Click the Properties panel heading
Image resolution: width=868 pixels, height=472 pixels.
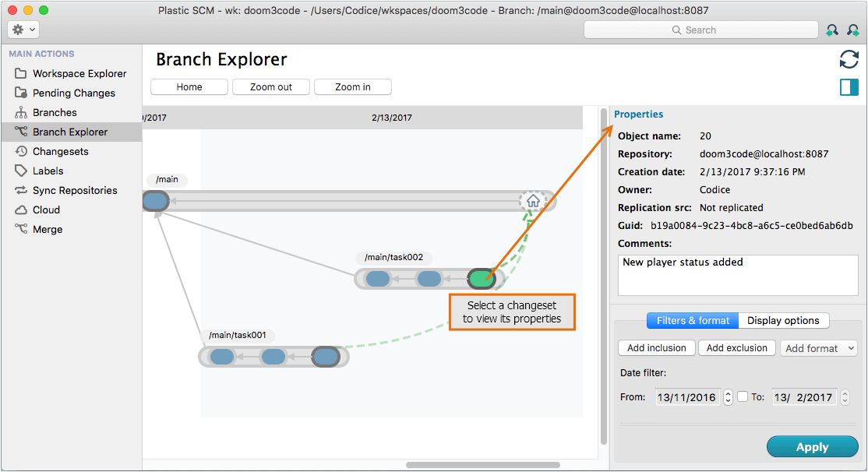[x=638, y=114]
